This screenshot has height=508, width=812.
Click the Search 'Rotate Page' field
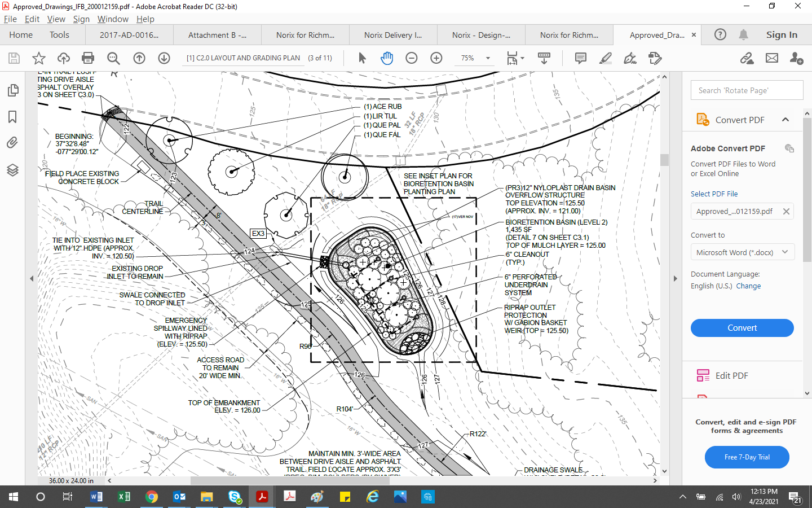pos(747,90)
